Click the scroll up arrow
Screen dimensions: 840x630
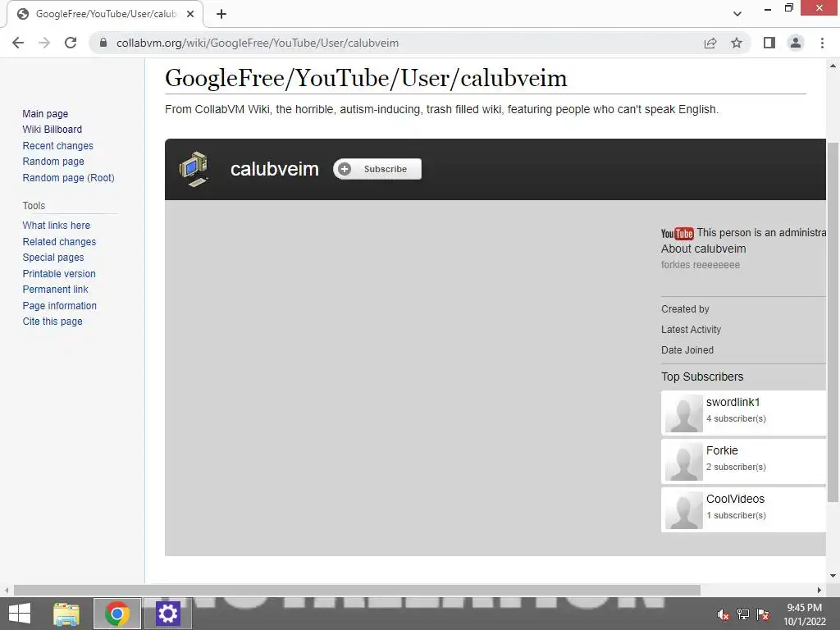(x=833, y=66)
